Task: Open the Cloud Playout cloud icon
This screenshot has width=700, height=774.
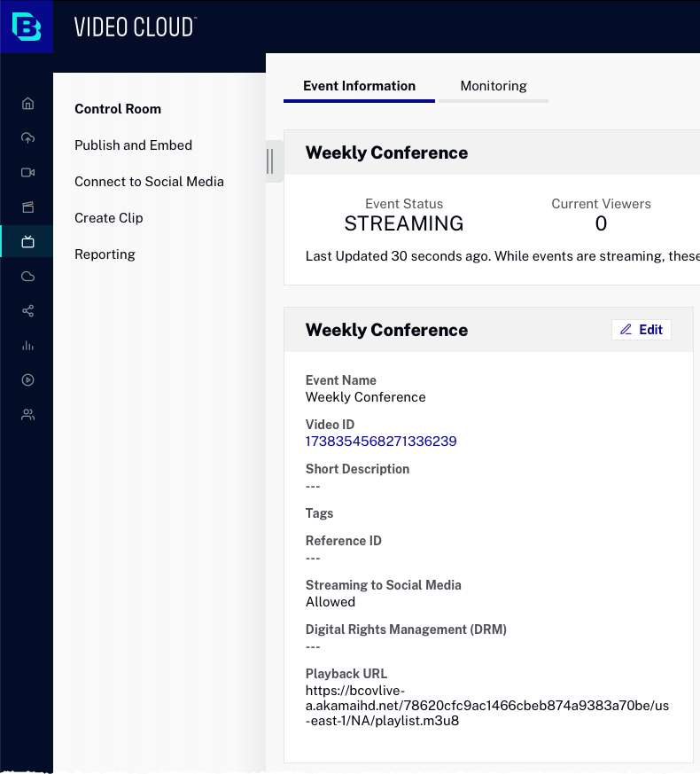Action: [27, 276]
